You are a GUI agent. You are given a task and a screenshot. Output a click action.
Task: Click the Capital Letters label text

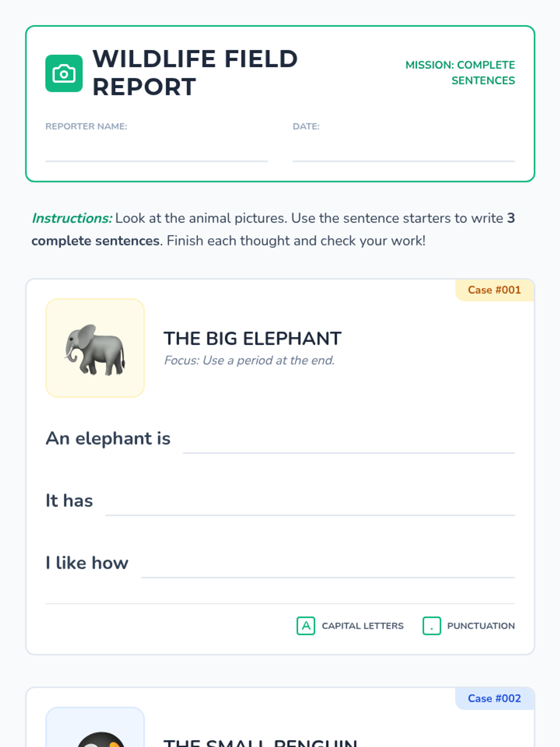point(363,626)
